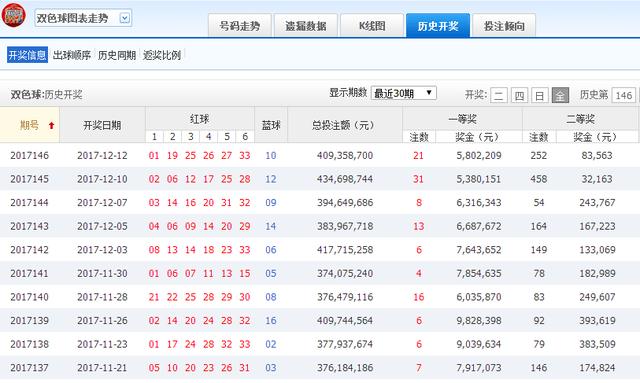This screenshot has height=383, width=640.
Task: Click the 一等奖 header
Action: [x=462, y=119]
